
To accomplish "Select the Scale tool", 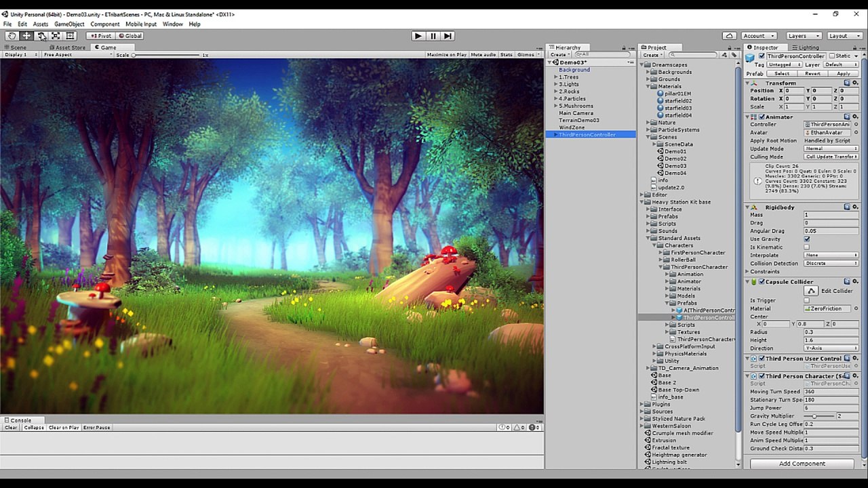I will pos(56,36).
